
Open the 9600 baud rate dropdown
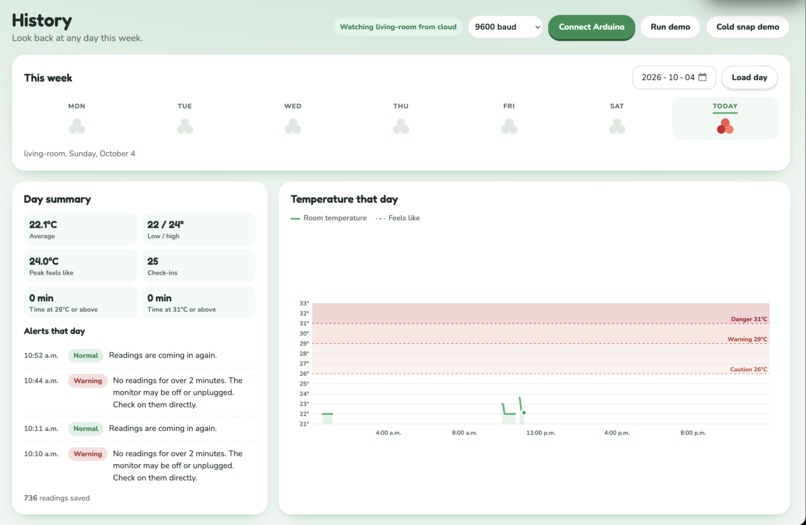505,27
